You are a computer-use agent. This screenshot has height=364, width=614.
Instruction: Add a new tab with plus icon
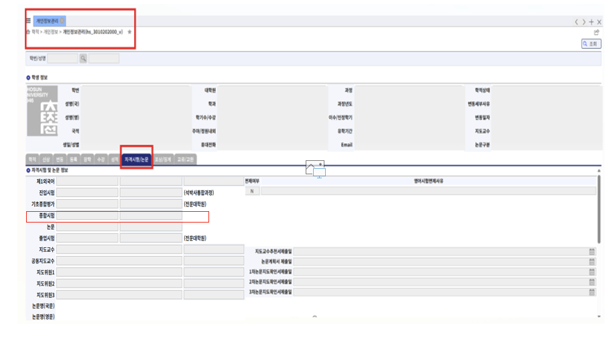click(591, 22)
